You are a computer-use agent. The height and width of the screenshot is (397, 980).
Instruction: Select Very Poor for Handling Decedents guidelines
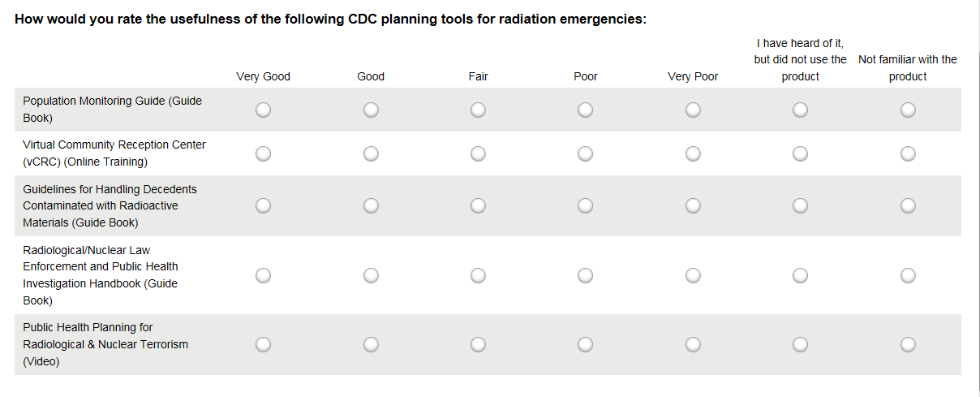click(693, 206)
